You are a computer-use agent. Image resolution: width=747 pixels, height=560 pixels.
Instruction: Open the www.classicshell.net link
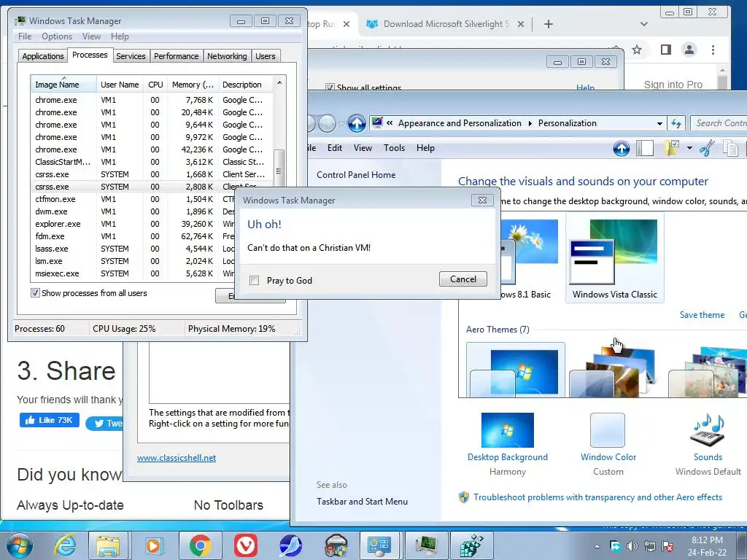point(177,458)
